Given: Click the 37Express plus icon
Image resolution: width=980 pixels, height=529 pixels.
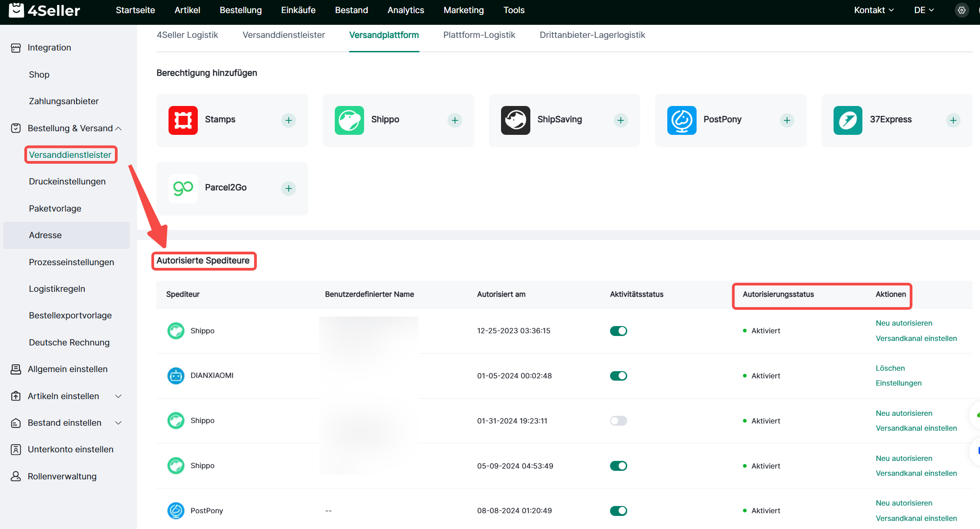Looking at the screenshot, I should (953, 120).
